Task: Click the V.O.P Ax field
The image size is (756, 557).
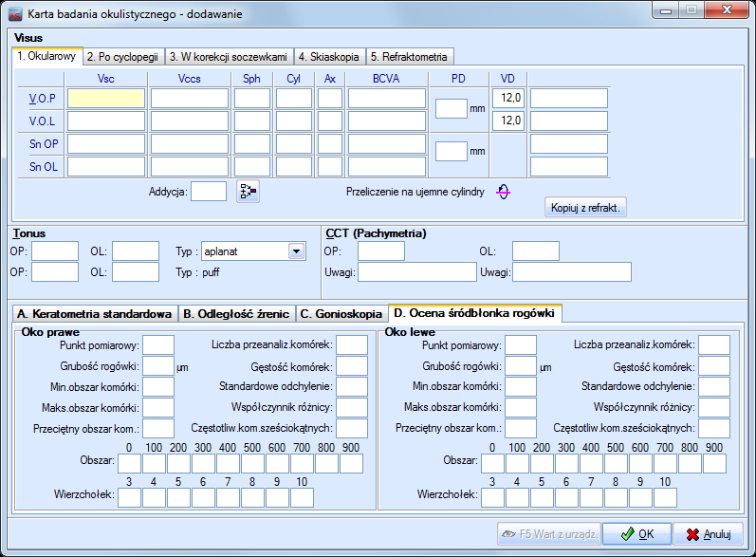Action: coord(330,99)
